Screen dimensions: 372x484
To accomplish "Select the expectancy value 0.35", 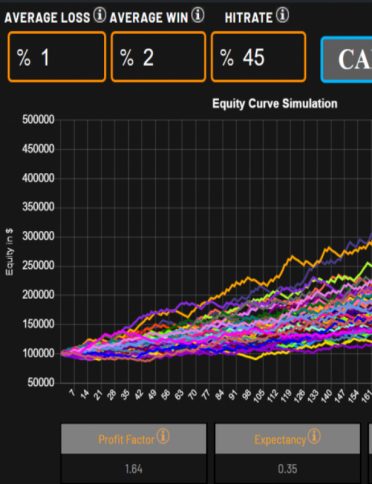I will tap(287, 469).
